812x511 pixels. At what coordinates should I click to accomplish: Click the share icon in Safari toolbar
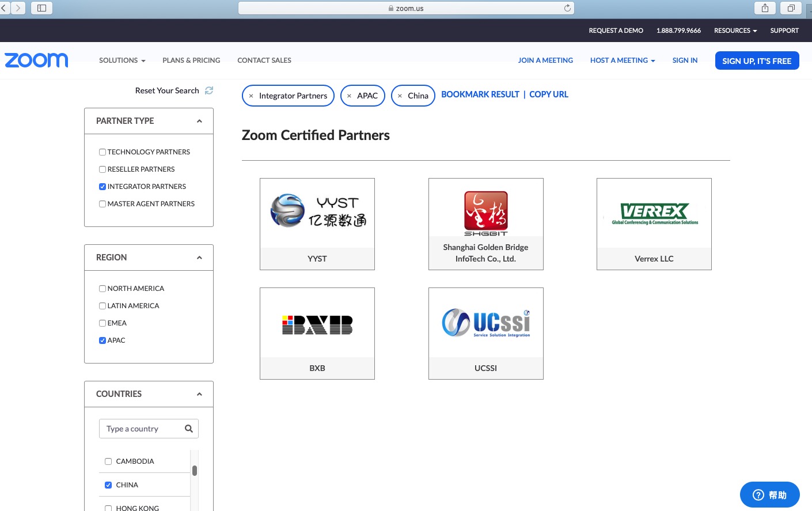(765, 8)
